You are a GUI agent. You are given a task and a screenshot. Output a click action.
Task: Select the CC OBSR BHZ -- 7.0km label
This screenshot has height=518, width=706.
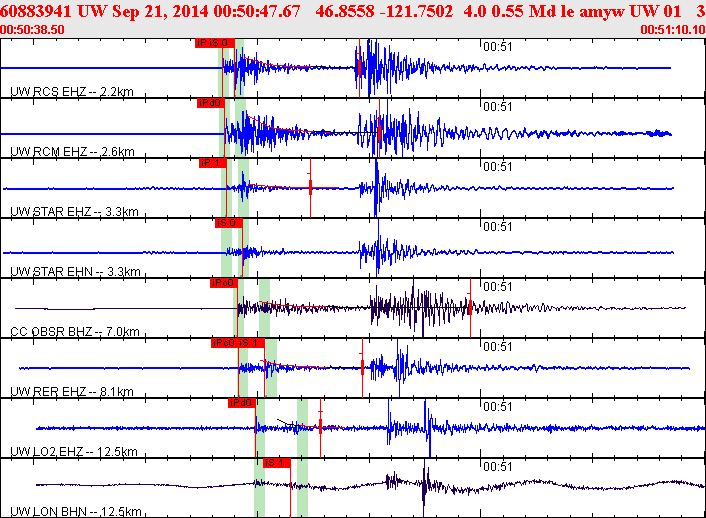pyautogui.click(x=75, y=332)
